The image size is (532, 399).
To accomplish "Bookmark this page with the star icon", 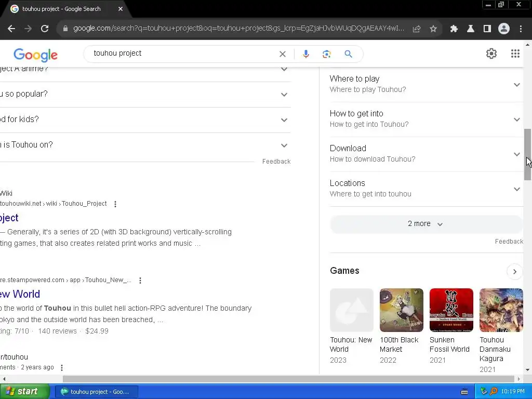I will pos(433,29).
